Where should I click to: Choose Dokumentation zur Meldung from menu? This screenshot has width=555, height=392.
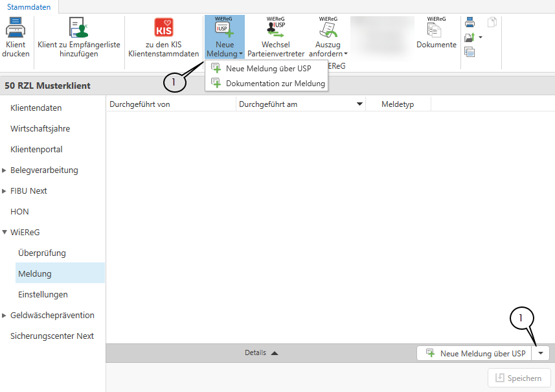pos(275,84)
